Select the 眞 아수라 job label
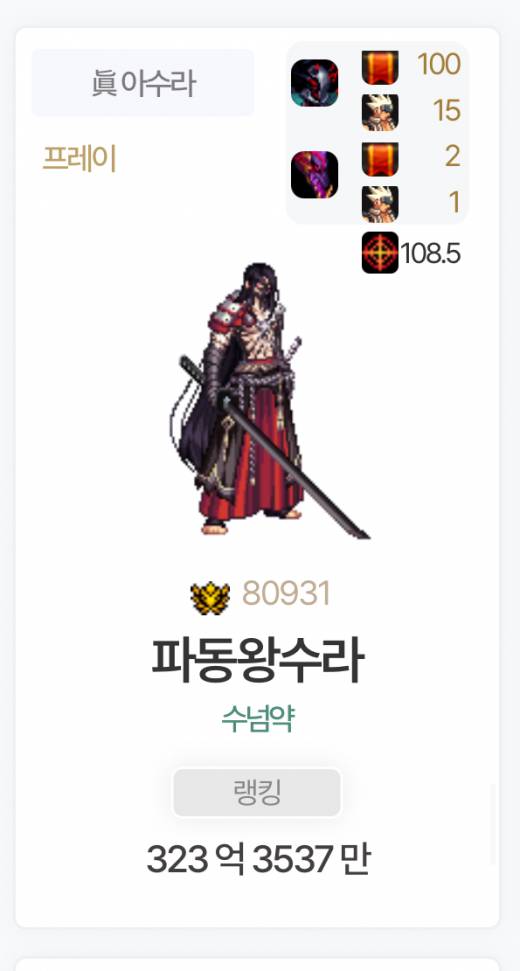 (143, 83)
